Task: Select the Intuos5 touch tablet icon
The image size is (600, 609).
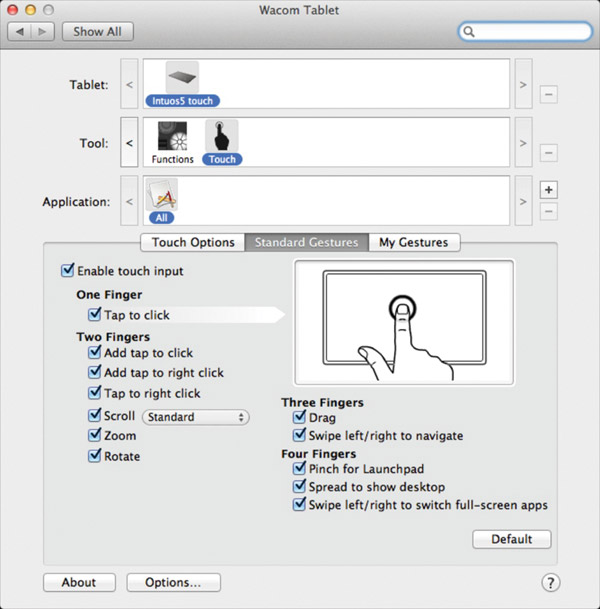Action: tap(182, 77)
